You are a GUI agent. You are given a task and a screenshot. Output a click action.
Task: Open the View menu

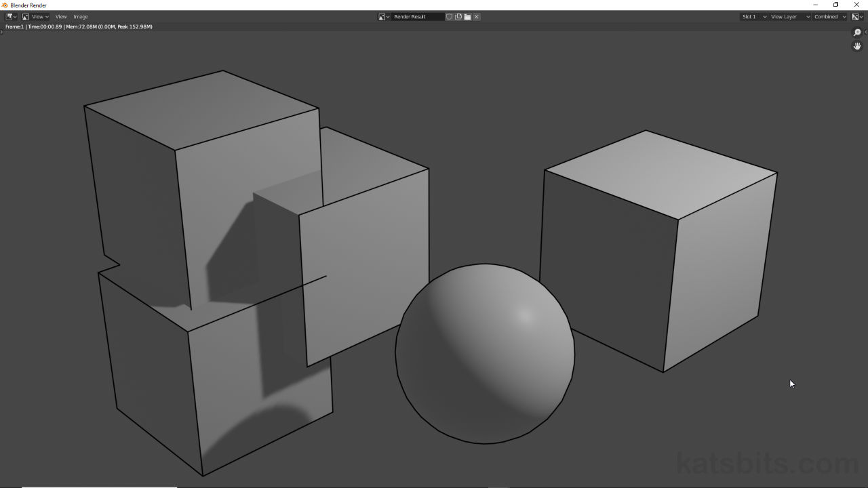61,16
